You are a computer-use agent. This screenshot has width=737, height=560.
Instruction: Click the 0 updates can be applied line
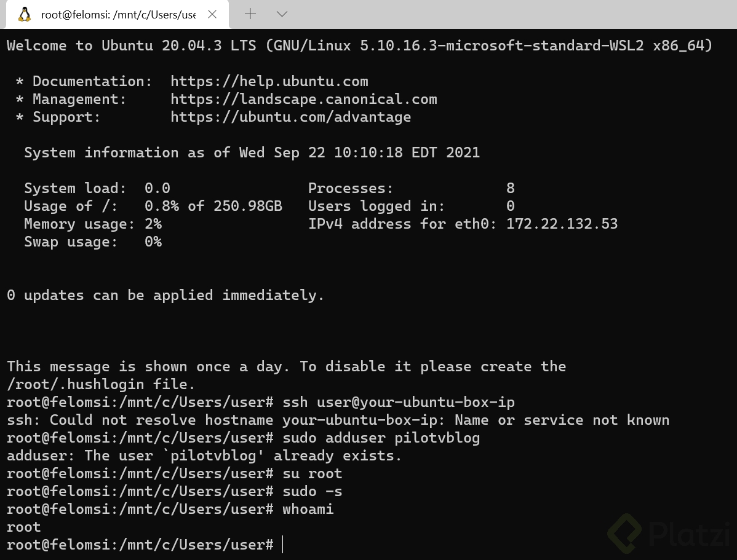pyautogui.click(x=165, y=295)
